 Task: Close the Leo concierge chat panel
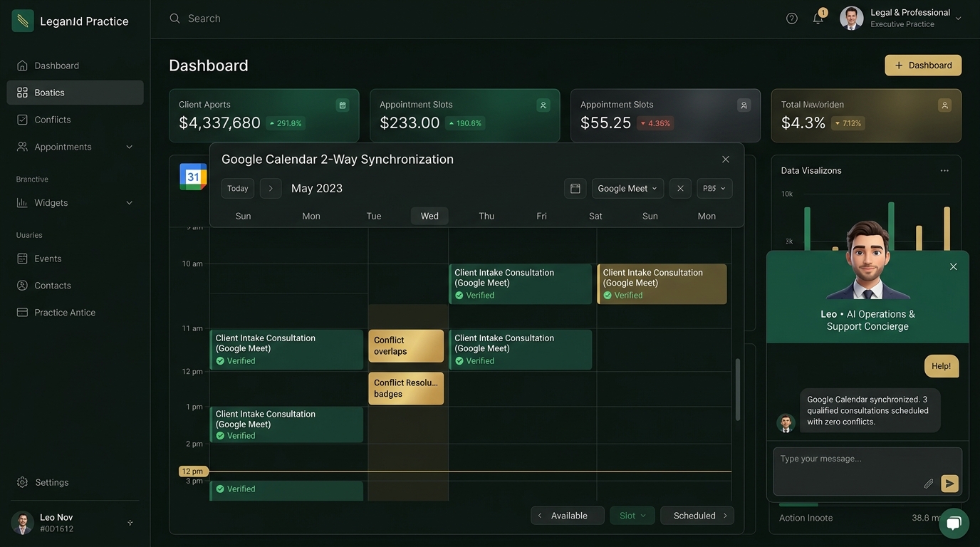[954, 267]
